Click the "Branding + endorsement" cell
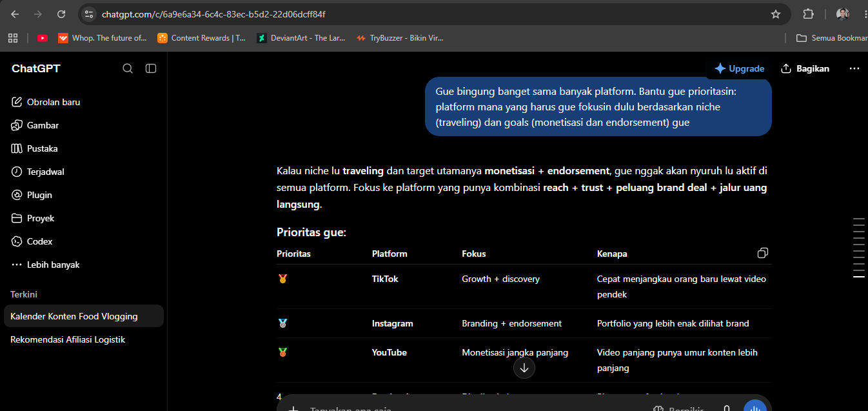 pyautogui.click(x=511, y=323)
